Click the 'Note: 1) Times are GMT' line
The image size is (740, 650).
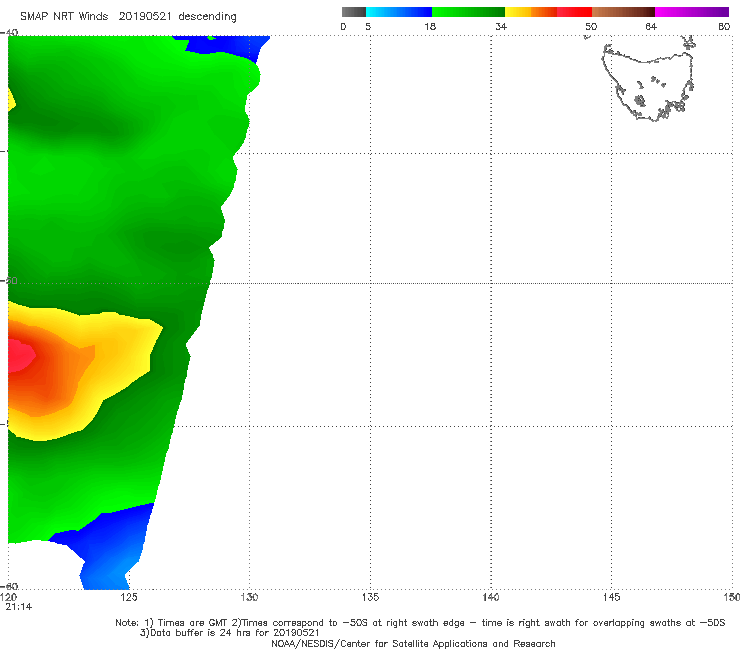point(420,623)
